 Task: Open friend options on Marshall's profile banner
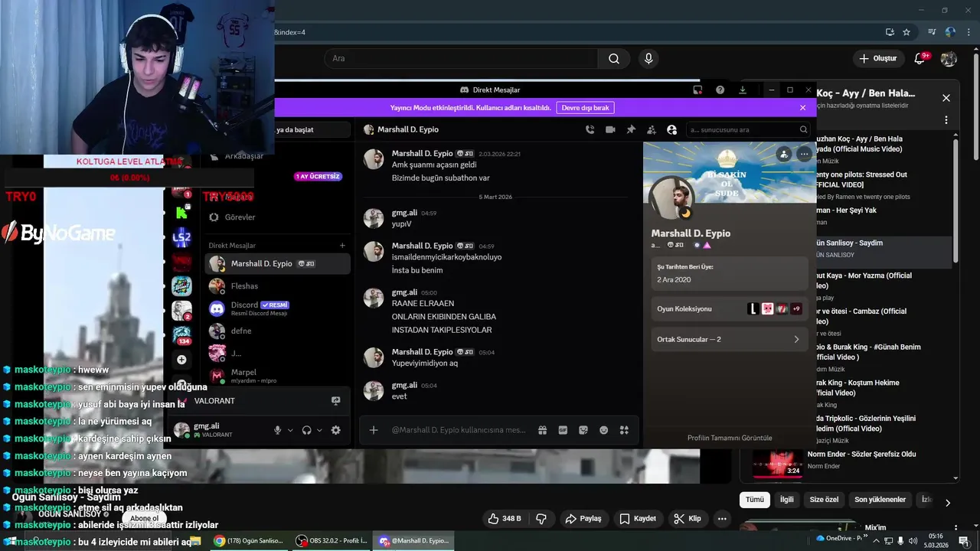click(782, 154)
